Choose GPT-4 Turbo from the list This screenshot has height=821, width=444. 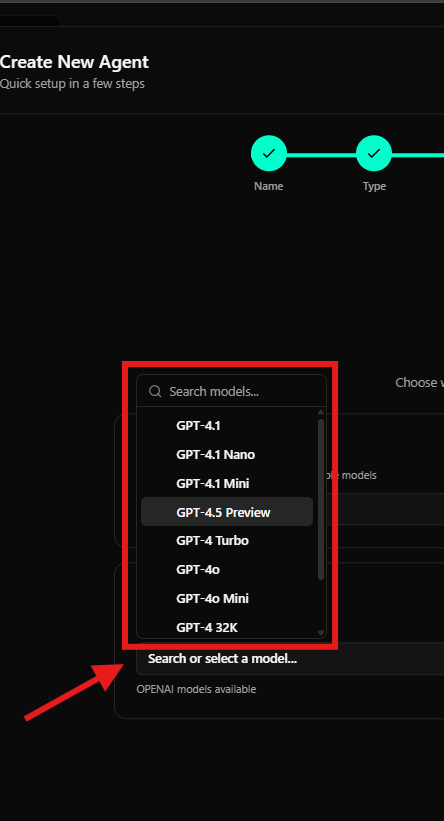(227, 540)
